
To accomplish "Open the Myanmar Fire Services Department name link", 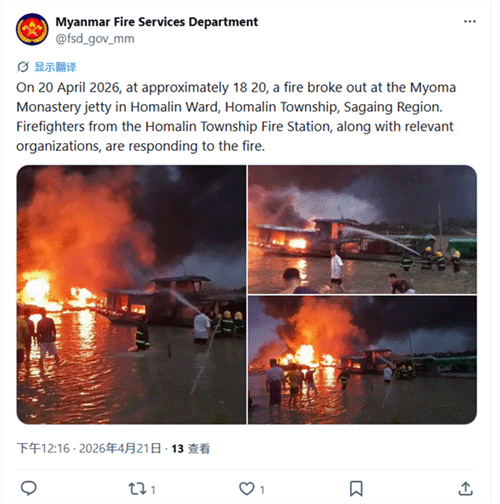I will pos(157,22).
